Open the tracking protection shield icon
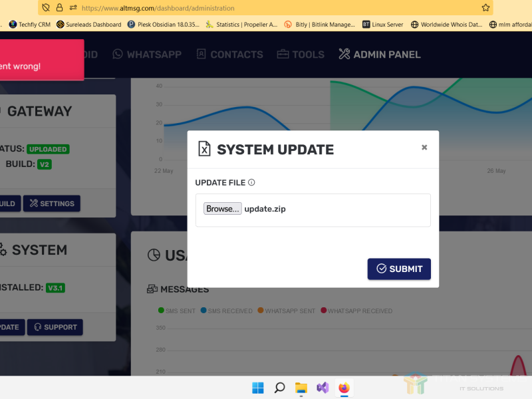The width and height of the screenshot is (532, 399). click(x=46, y=8)
